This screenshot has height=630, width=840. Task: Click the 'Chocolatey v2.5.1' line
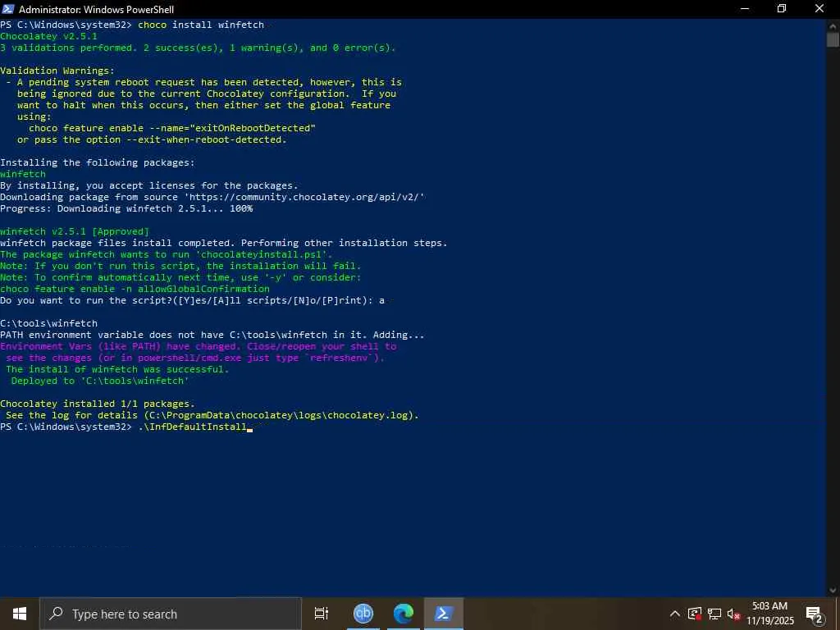[x=48, y=36]
